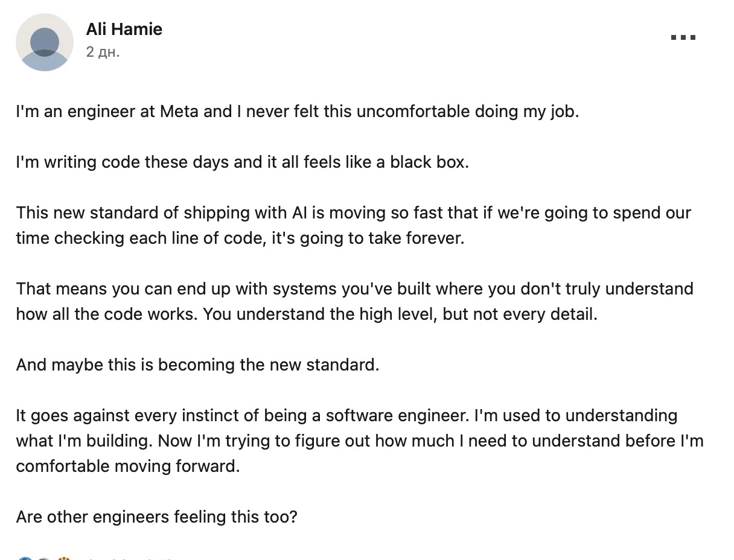Click the line starting 'It goes against every instinct'
The width and height of the screenshot is (734, 560).
[x=346, y=416]
